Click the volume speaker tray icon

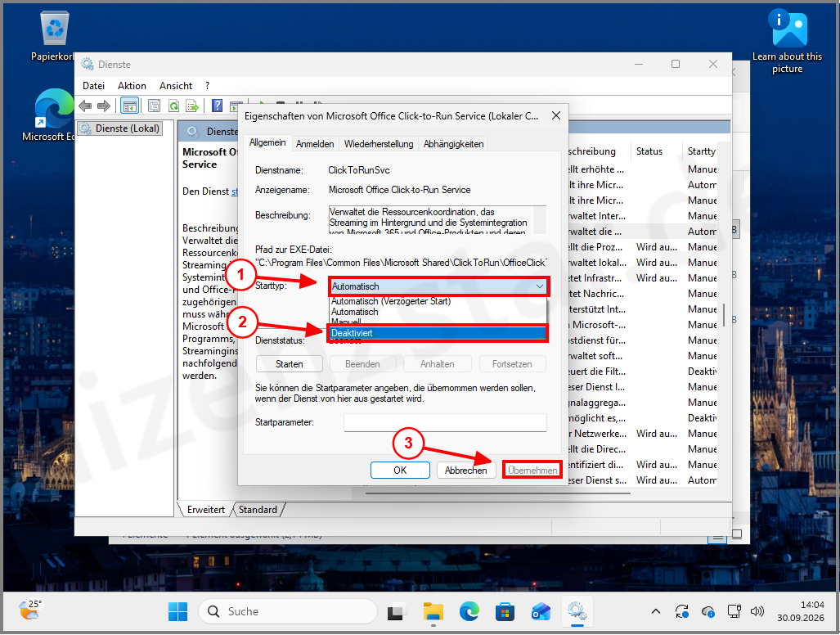click(x=757, y=611)
